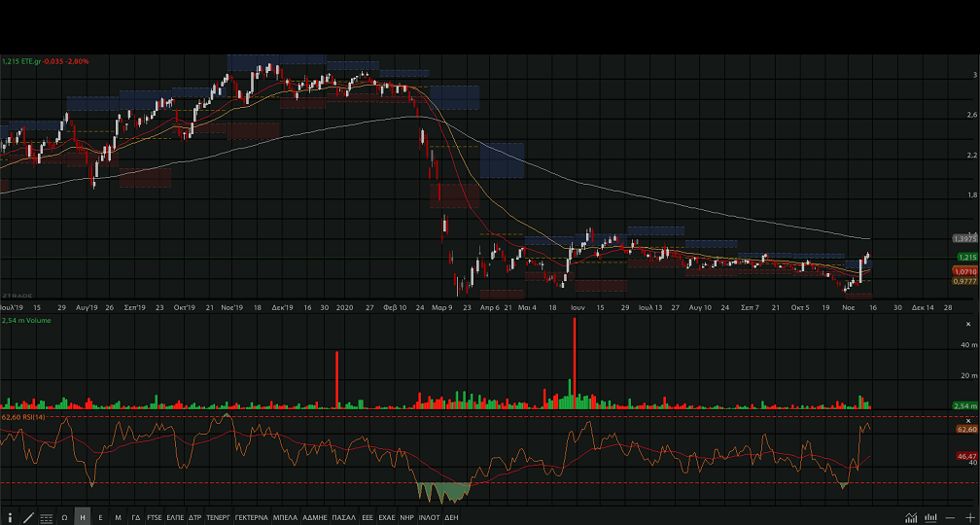Switch to weekly E timeframe
The width and height of the screenshot is (980, 525).
100,517
